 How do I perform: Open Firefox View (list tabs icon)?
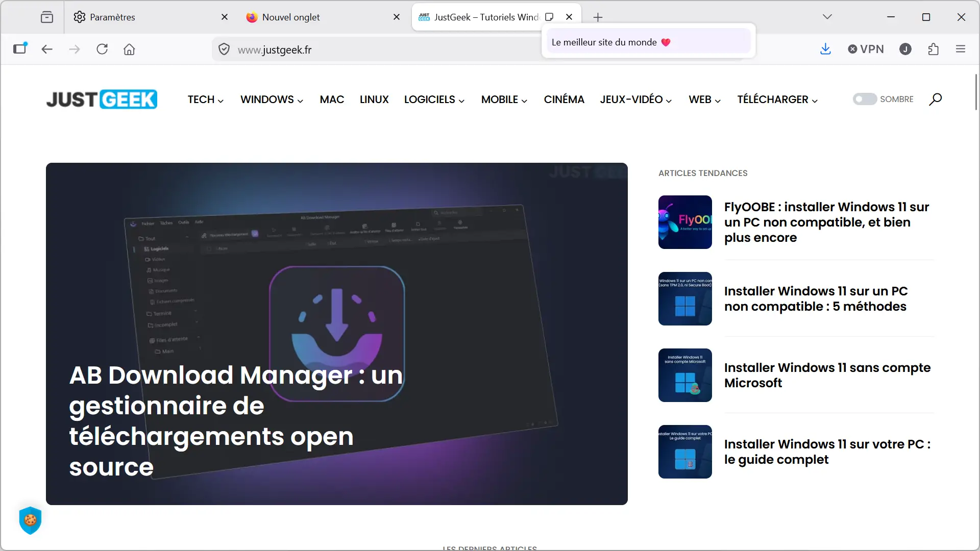pyautogui.click(x=46, y=17)
